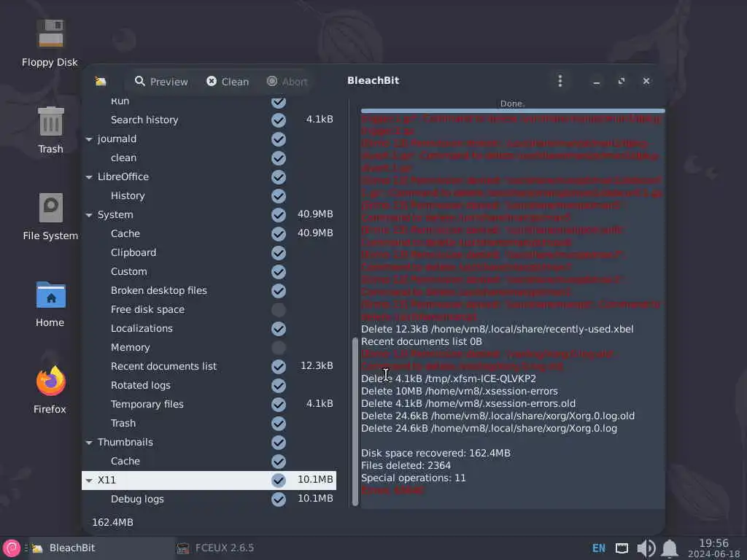Launch Firefox from the desktop
This screenshot has height=560, width=747.
click(x=50, y=390)
